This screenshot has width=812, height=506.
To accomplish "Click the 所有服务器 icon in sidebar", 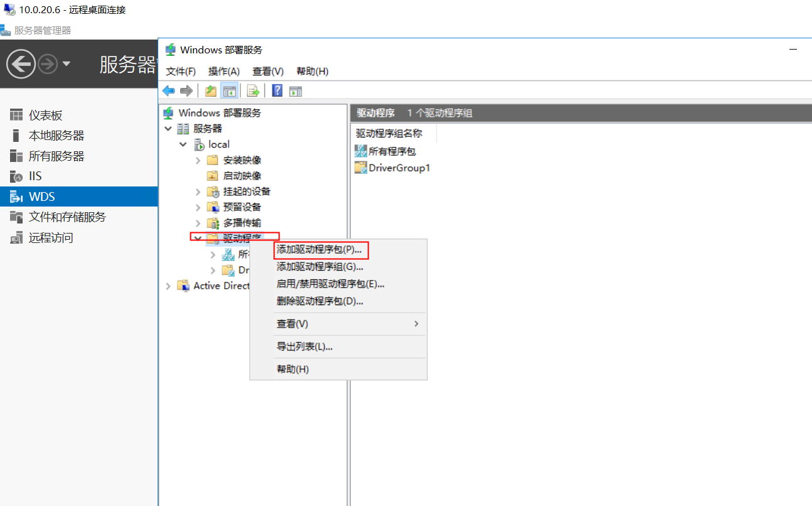I will coord(16,156).
